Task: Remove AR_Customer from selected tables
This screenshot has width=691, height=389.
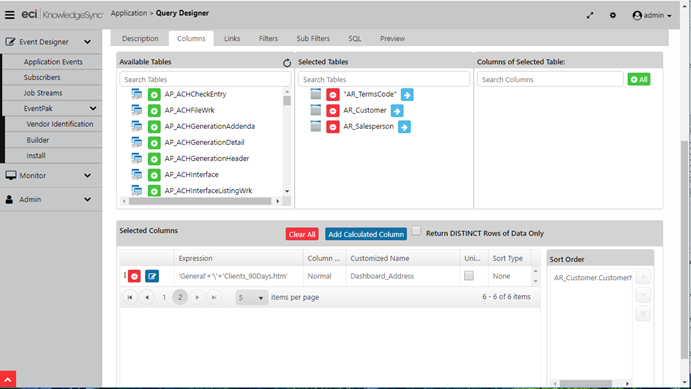Action: click(x=333, y=111)
